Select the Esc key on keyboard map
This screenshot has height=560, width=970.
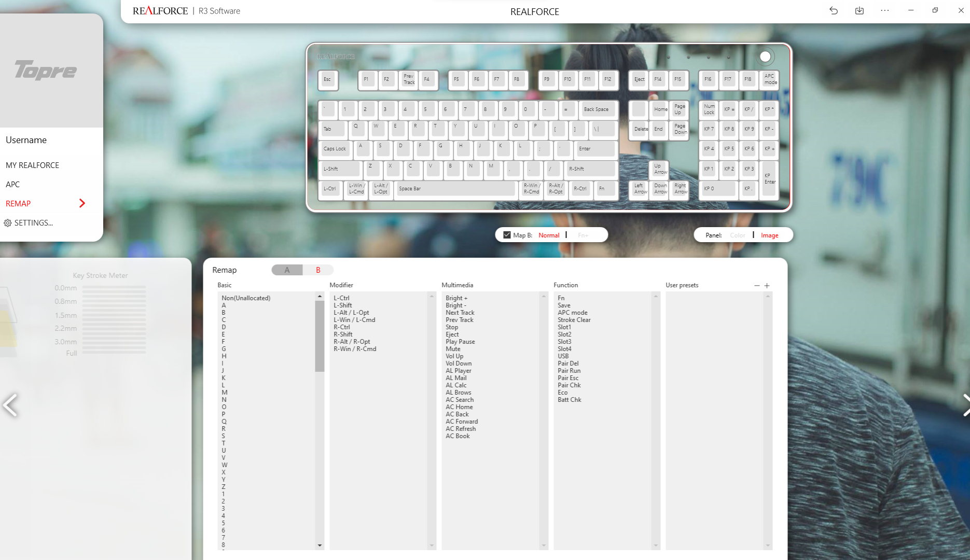point(328,80)
